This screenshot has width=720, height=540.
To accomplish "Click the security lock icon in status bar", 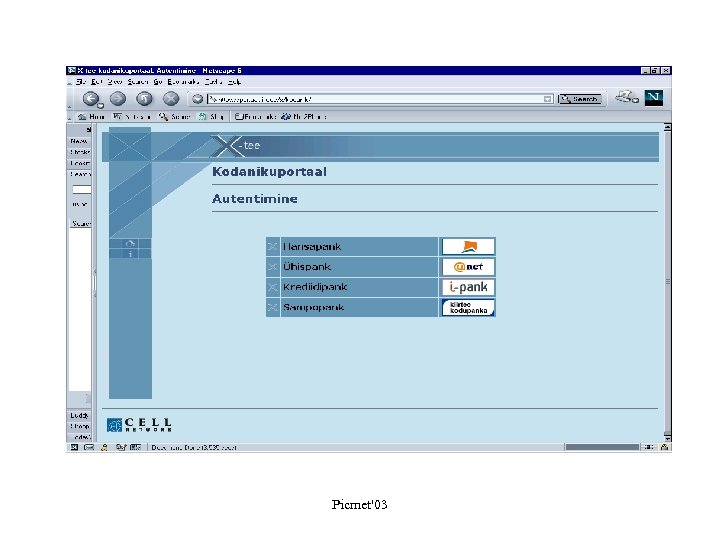I will [x=664, y=447].
